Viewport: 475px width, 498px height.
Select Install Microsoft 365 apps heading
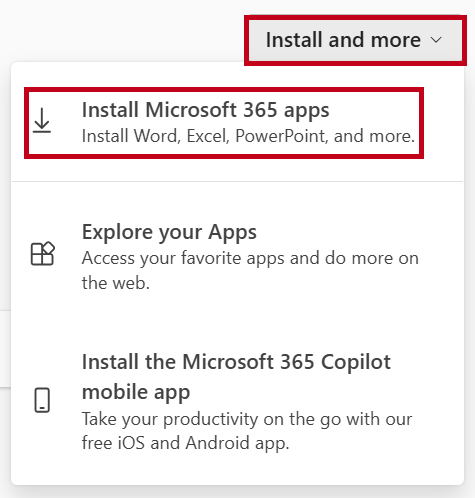(205, 110)
